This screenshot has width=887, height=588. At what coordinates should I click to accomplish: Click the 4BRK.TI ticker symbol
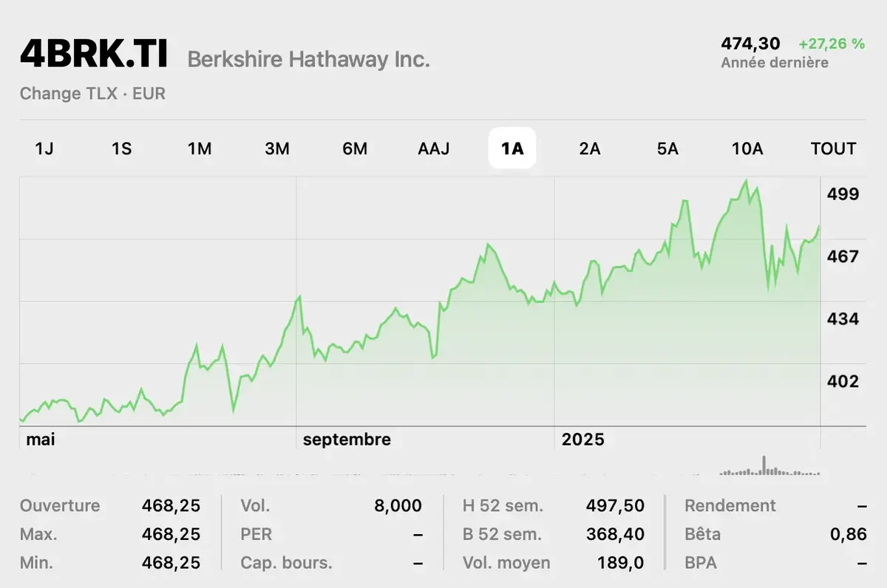point(94,54)
